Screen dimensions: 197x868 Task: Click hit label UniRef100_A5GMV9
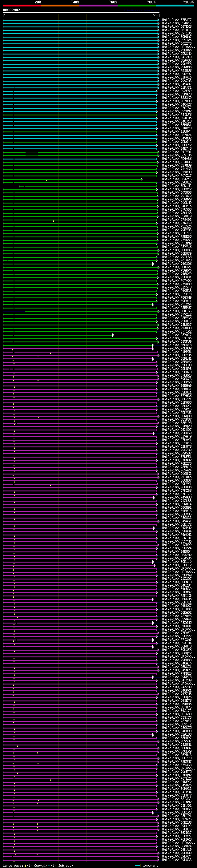pyautogui.click(x=177, y=200)
